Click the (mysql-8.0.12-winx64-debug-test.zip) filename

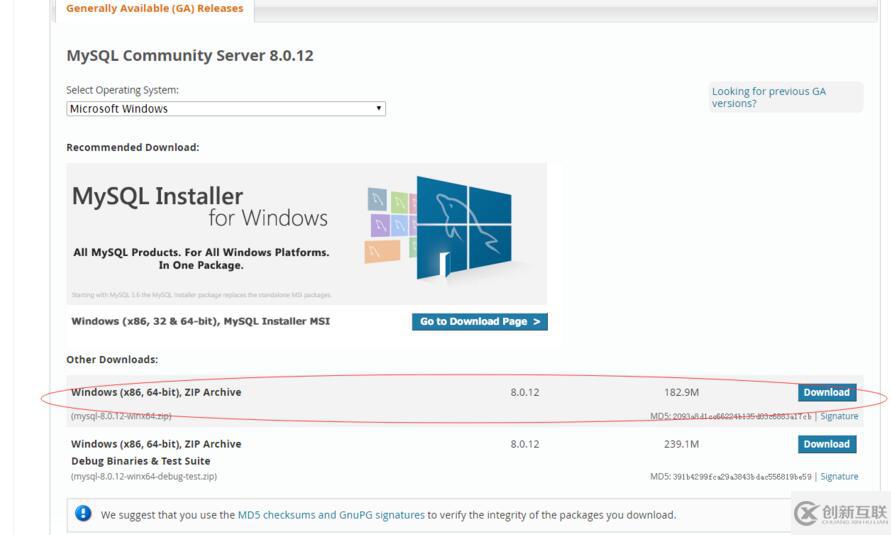(144, 477)
